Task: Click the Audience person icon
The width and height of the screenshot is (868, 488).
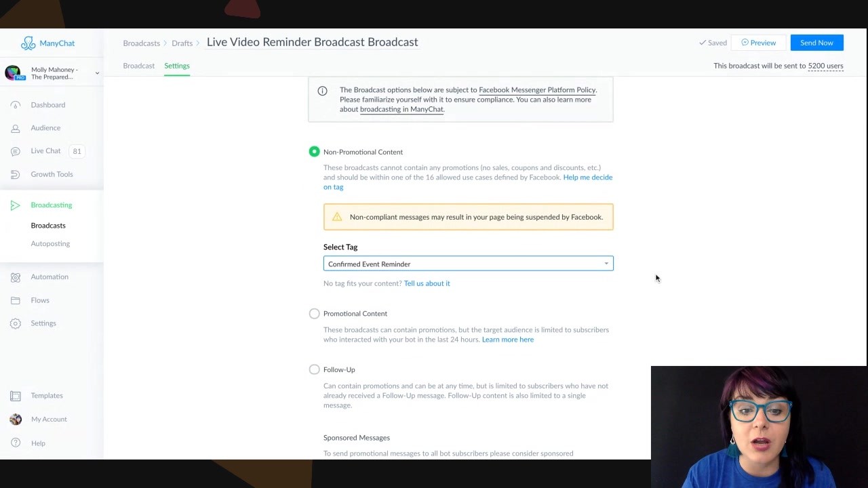Action: pyautogui.click(x=15, y=128)
